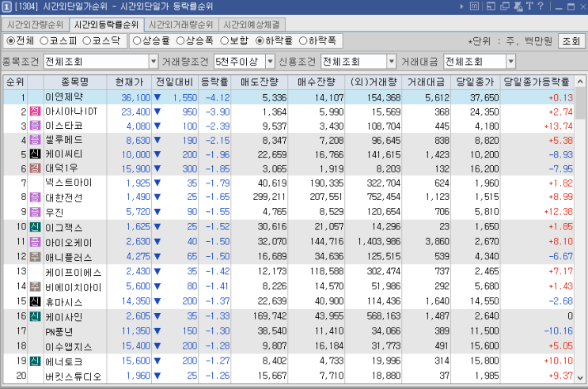Click the 종목명 column header
Image resolution: width=588 pixels, height=389 pixels.
point(75,81)
